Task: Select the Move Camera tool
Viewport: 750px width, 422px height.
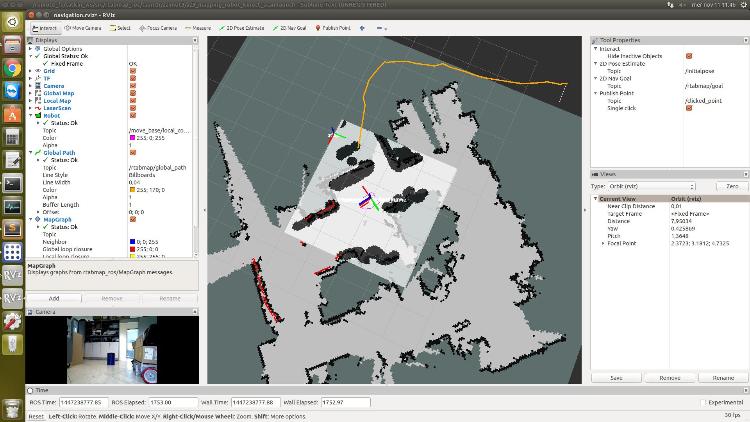Action: click(x=82, y=28)
